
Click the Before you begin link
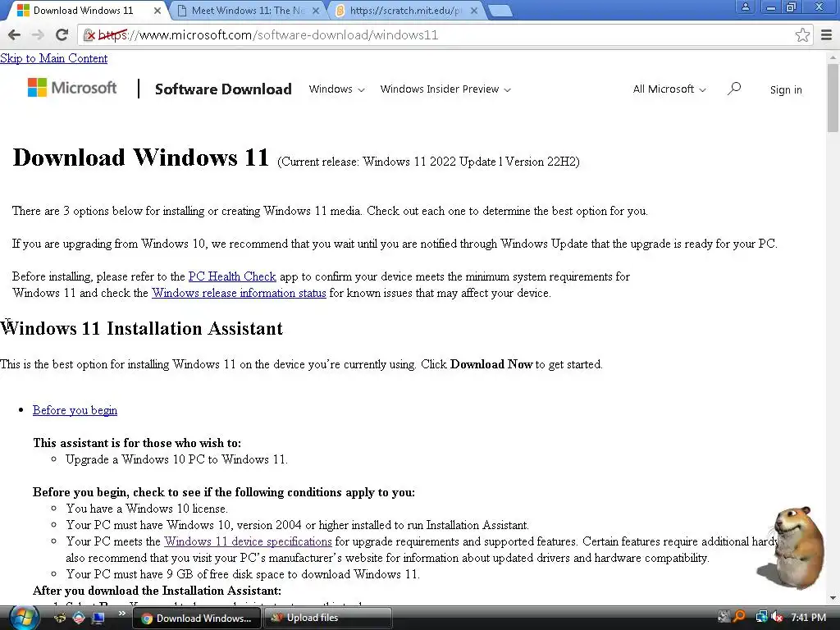[x=75, y=410]
